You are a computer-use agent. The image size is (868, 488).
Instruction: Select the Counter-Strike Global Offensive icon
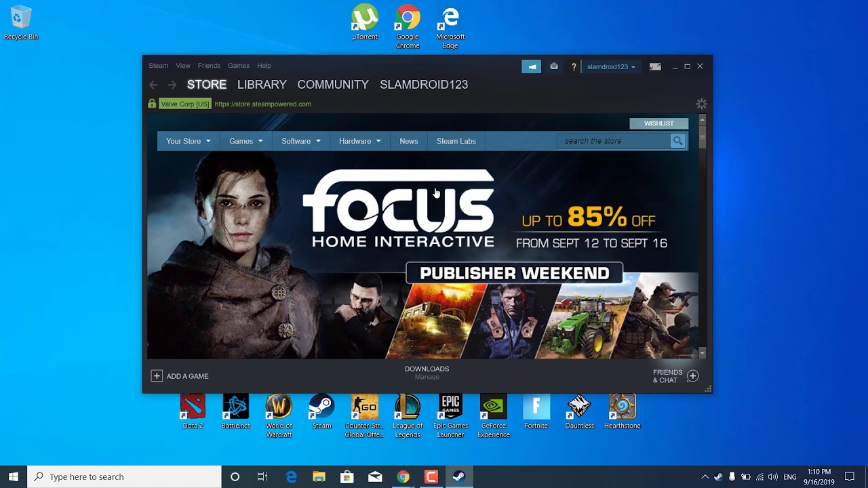point(365,416)
